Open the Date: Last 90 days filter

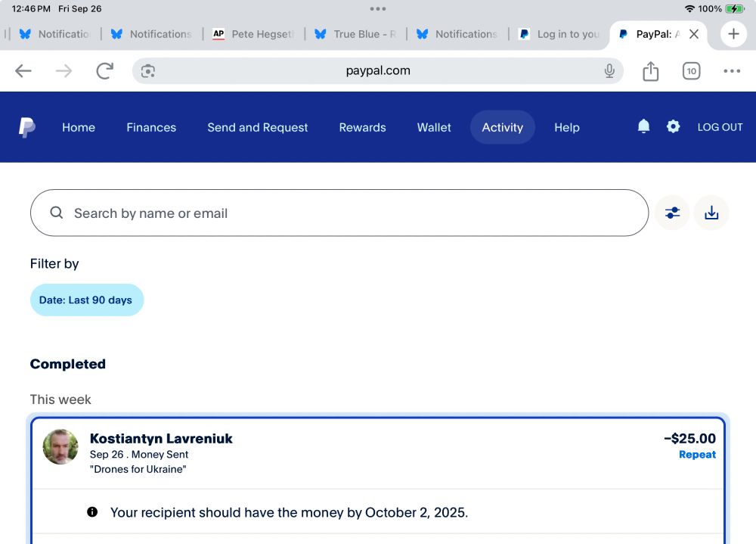pyautogui.click(x=87, y=300)
